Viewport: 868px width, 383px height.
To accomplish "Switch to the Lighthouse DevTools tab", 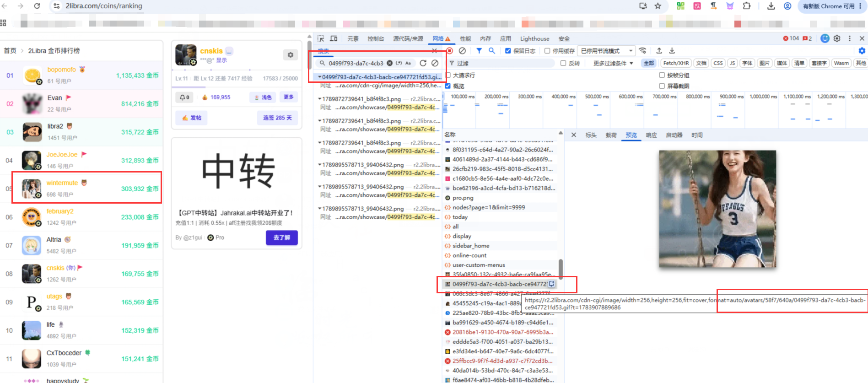I will (x=534, y=38).
